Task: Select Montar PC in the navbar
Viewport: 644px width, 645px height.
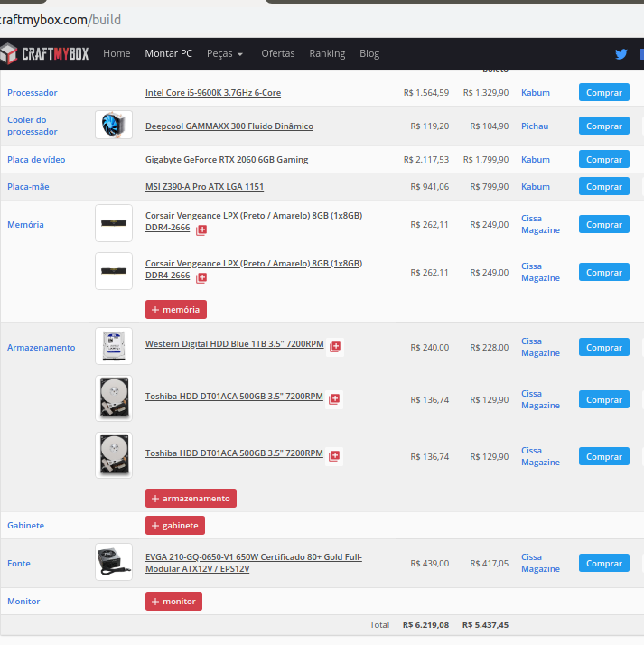Action: click(169, 53)
